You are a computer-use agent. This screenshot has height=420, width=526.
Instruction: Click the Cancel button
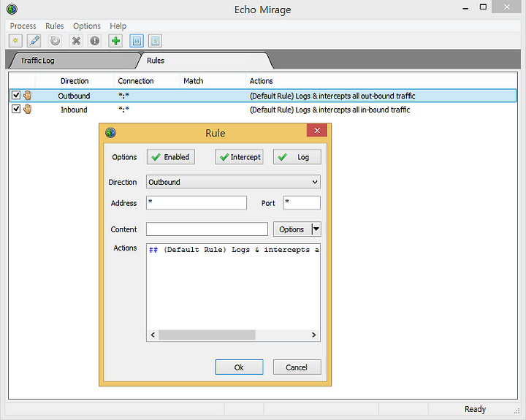(297, 367)
